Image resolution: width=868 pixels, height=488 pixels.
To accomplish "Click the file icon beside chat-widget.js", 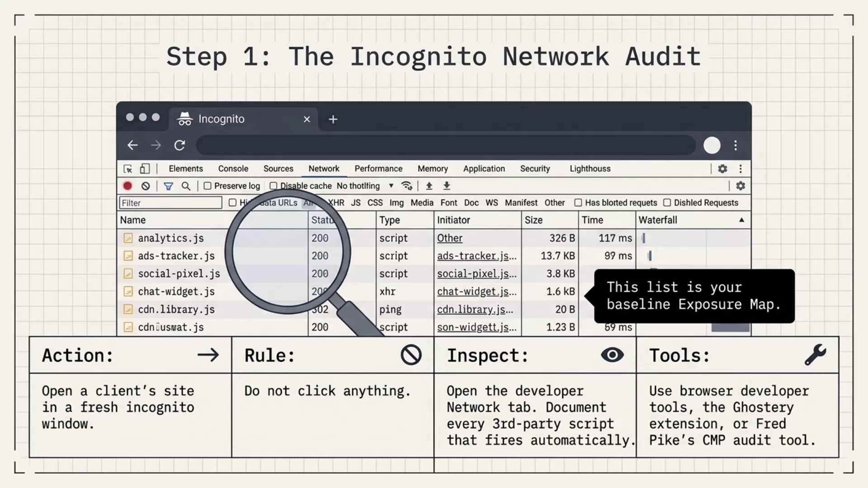I will coord(128,291).
